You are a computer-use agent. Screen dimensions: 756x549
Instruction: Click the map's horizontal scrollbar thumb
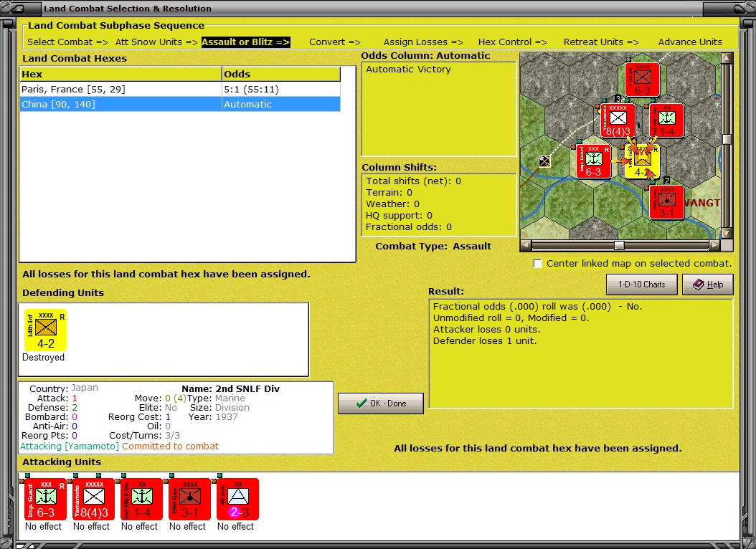619,245
